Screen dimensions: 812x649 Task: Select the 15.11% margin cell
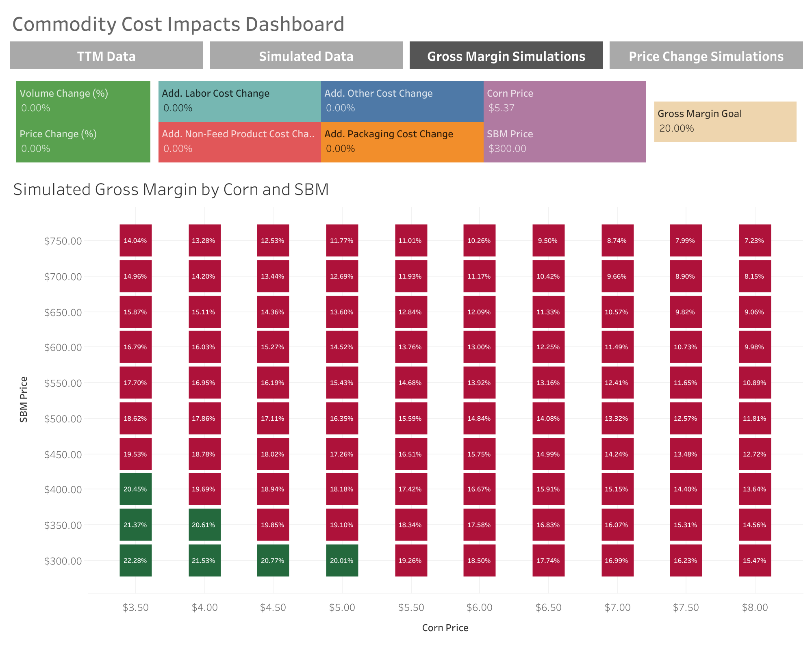tap(205, 312)
